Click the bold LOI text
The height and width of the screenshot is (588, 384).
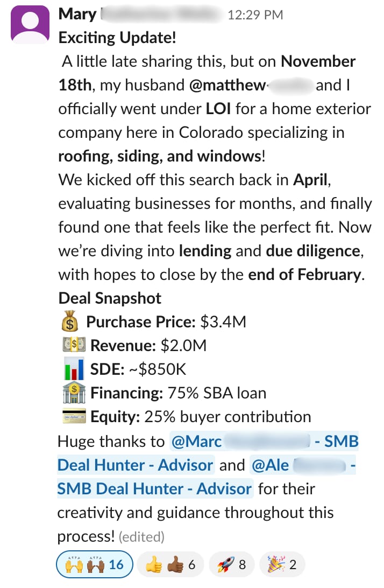click(218, 109)
